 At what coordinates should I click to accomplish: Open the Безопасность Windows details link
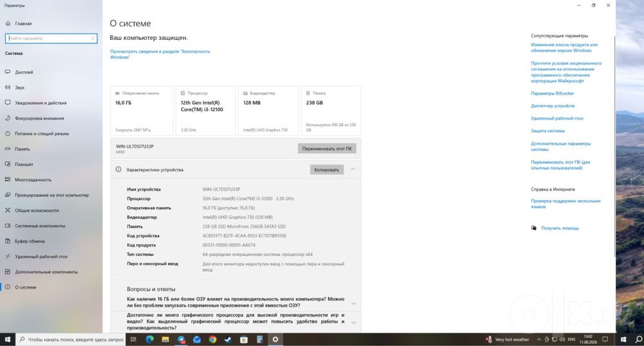click(x=160, y=54)
